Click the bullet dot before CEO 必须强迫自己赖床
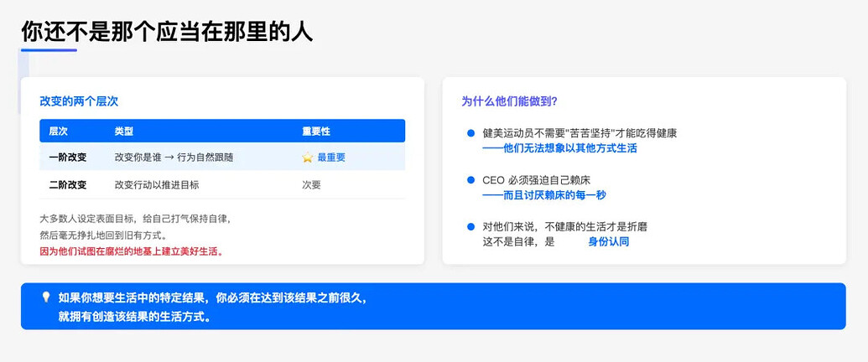Screen dimensions: 868x362 point(471,180)
